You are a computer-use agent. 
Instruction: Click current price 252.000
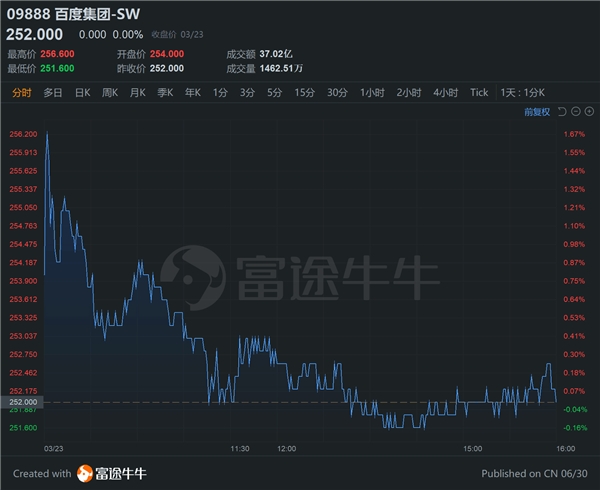(34, 34)
